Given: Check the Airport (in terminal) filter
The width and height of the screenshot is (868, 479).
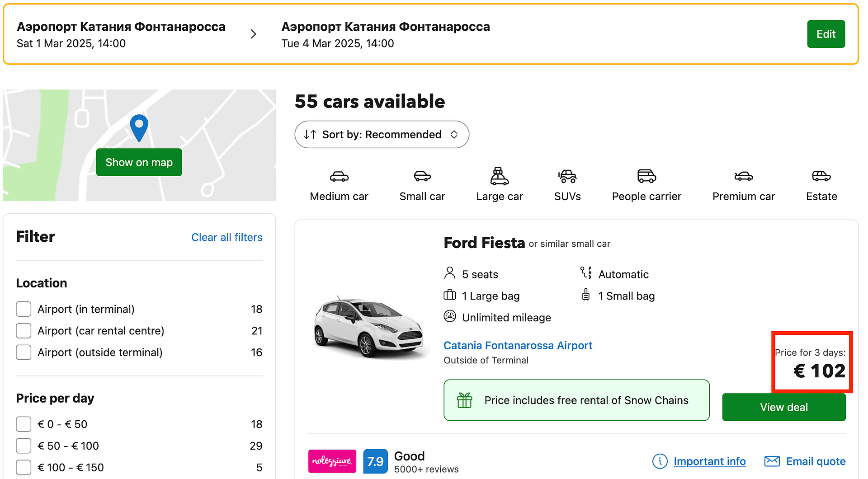Looking at the screenshot, I should [x=24, y=309].
